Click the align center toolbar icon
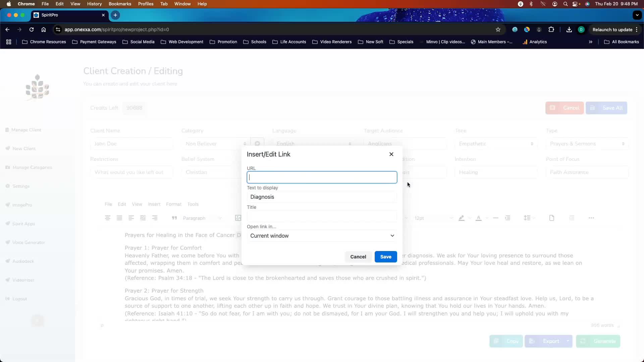The width and height of the screenshot is (644, 362). point(108,218)
